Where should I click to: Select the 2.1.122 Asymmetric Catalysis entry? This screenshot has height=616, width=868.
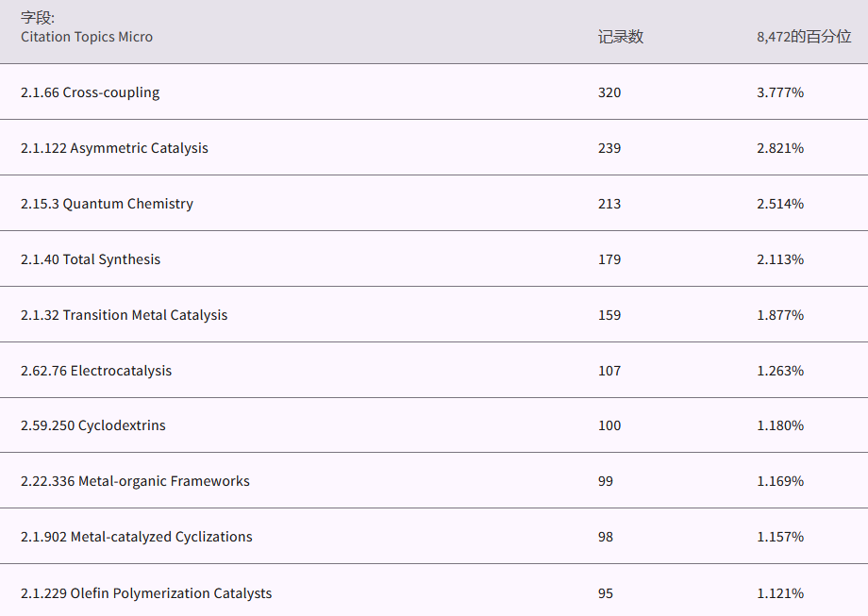pos(114,148)
